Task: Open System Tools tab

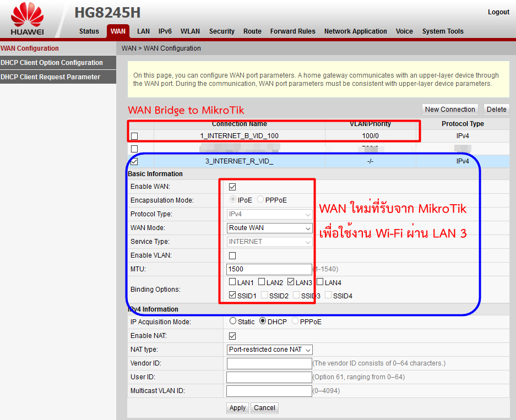Action: pyautogui.click(x=443, y=31)
